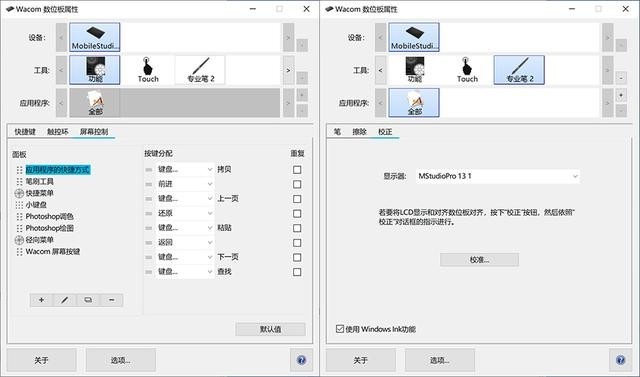Screen dimensions: 640x377
Task: Toggle repeat checkbox for 还原 row
Action: point(297,213)
